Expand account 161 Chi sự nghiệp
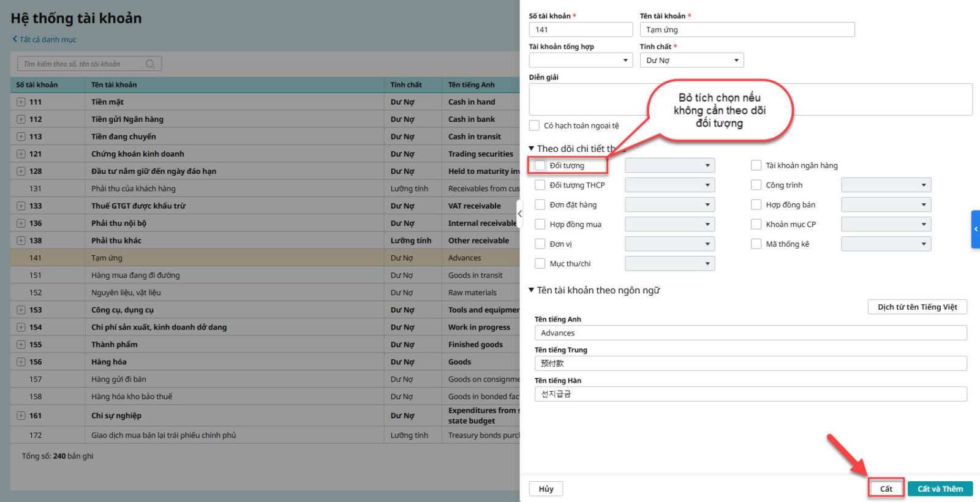This screenshot has width=980, height=502. coord(21,416)
